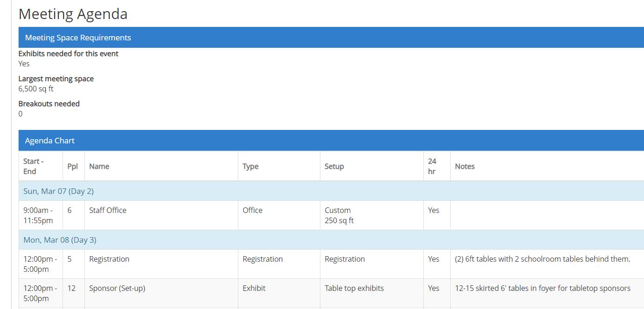Click the Type column header
Screen dimensions: 644x309
(250, 166)
